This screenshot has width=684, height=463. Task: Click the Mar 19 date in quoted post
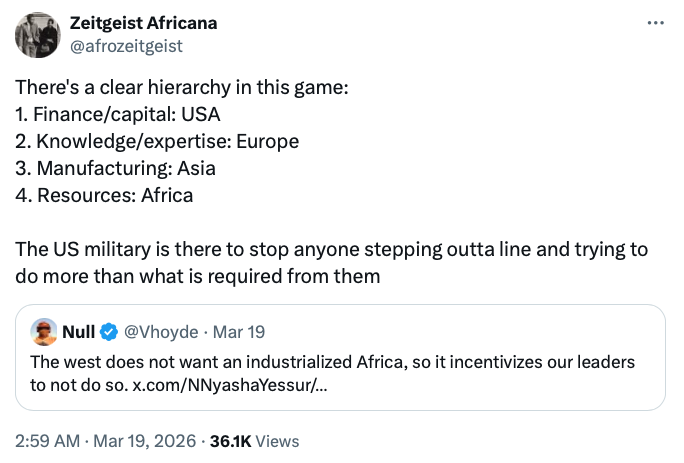(x=244, y=332)
